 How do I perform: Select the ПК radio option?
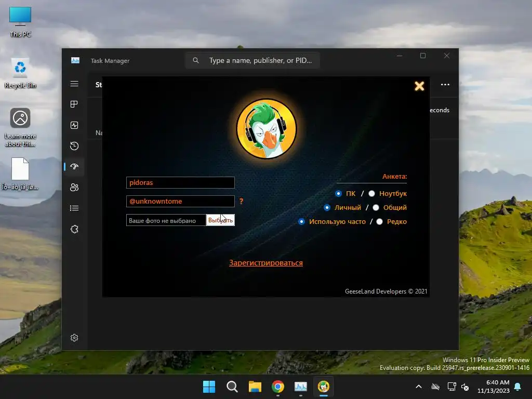click(x=338, y=193)
